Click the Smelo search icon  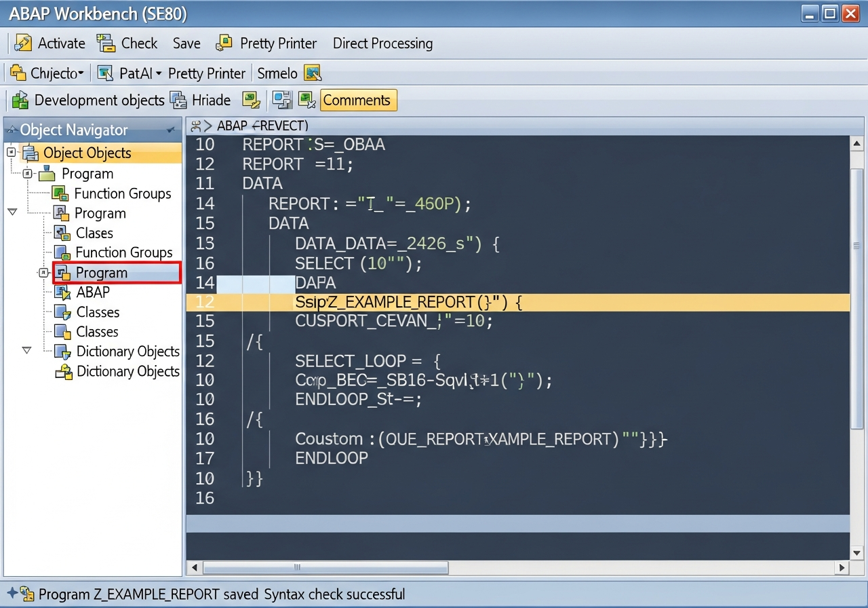pos(312,73)
